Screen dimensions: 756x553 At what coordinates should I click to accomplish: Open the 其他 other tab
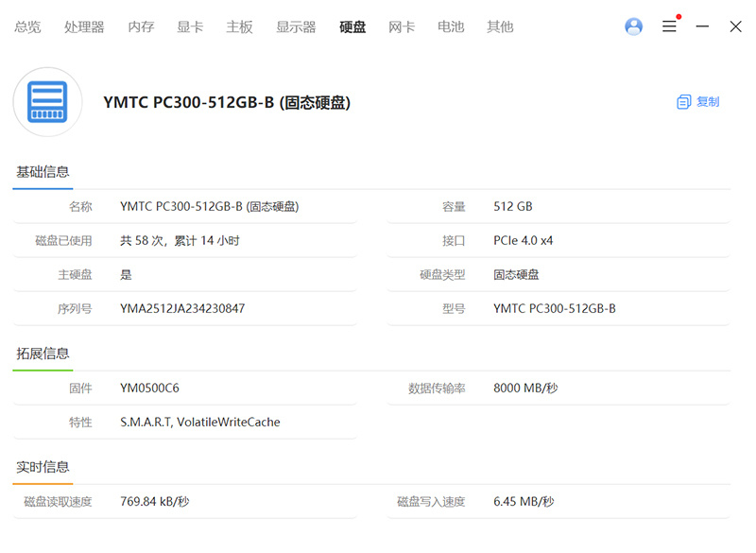[500, 26]
